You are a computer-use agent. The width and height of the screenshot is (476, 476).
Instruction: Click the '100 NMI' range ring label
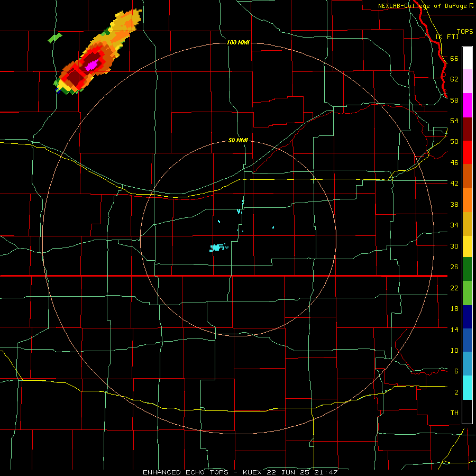(x=238, y=42)
